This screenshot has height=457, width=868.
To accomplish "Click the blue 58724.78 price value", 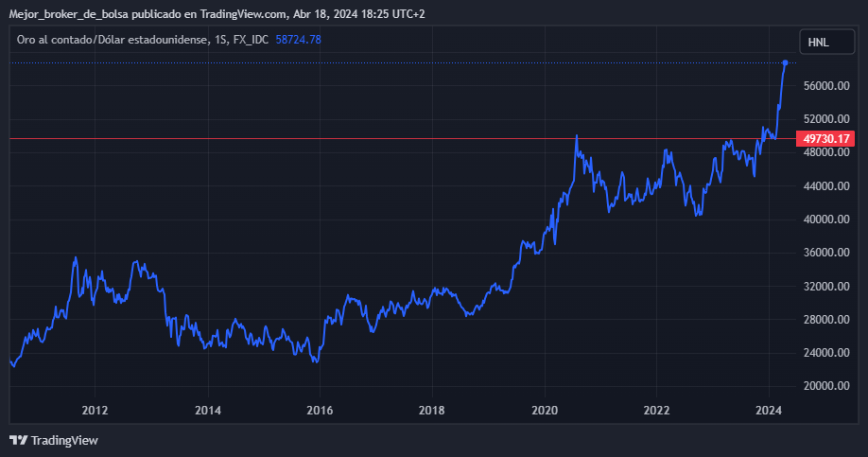I will pos(299,40).
